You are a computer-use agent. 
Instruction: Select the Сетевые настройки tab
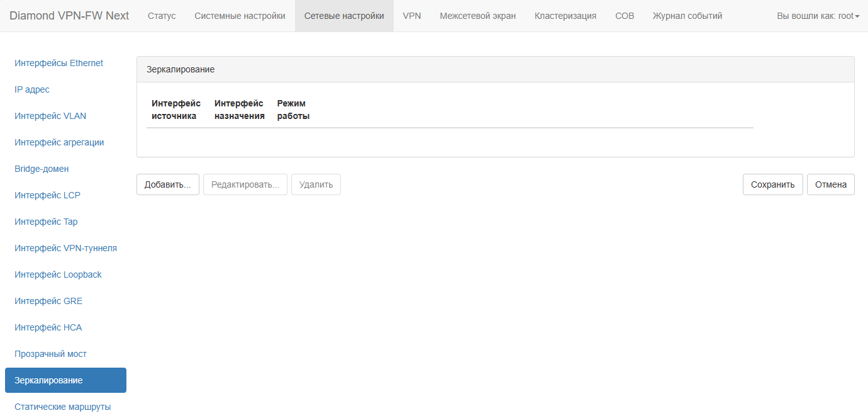(344, 16)
